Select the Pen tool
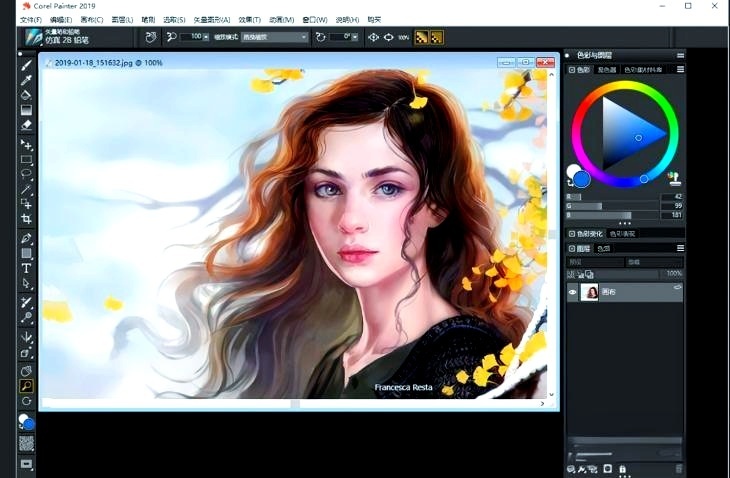 [26, 239]
